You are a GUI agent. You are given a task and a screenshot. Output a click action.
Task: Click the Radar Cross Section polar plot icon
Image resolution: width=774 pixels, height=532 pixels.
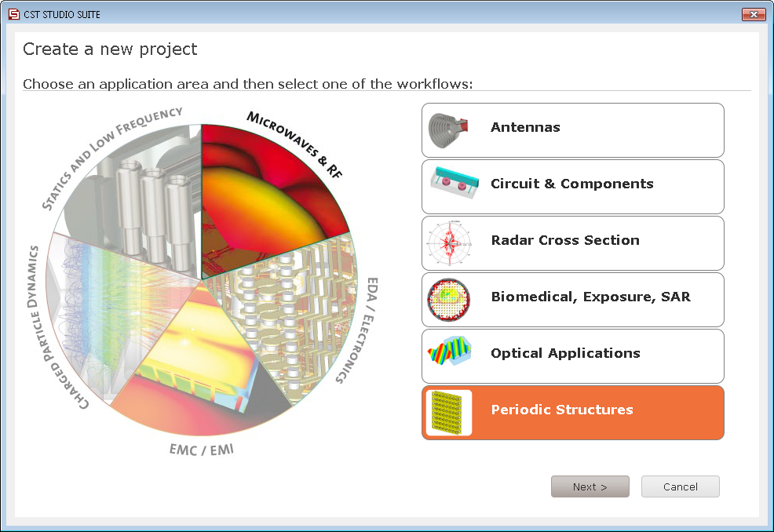pos(449,242)
